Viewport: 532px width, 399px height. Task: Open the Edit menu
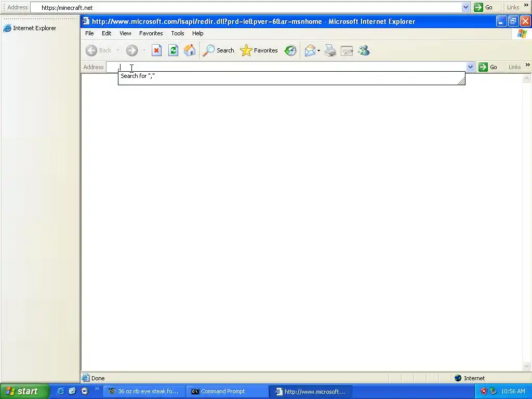(x=107, y=33)
